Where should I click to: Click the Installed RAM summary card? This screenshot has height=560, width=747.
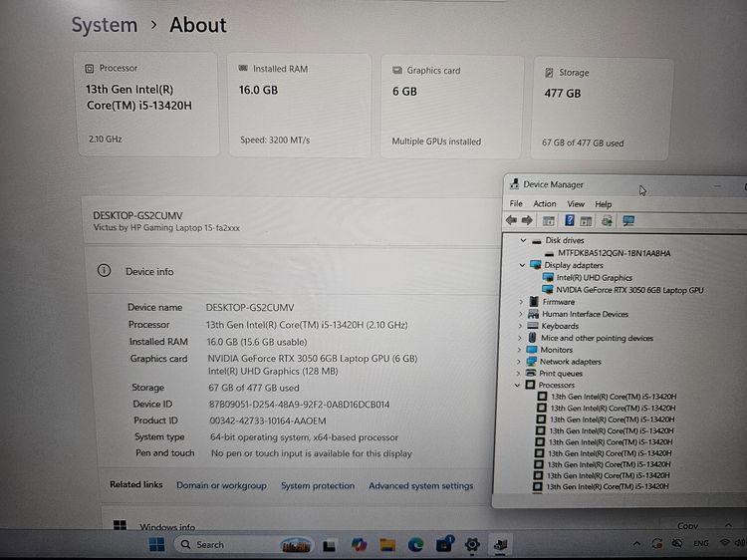point(300,106)
